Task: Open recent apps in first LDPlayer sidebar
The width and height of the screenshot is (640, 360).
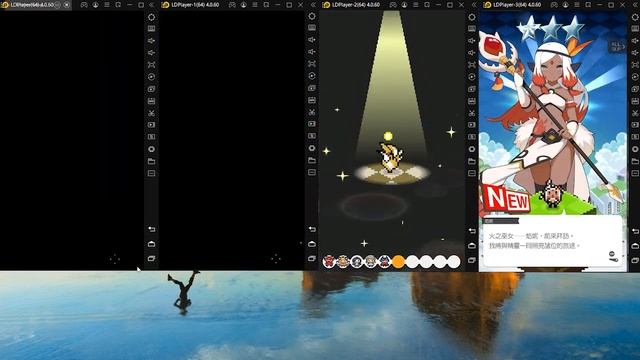Action: pos(151,258)
